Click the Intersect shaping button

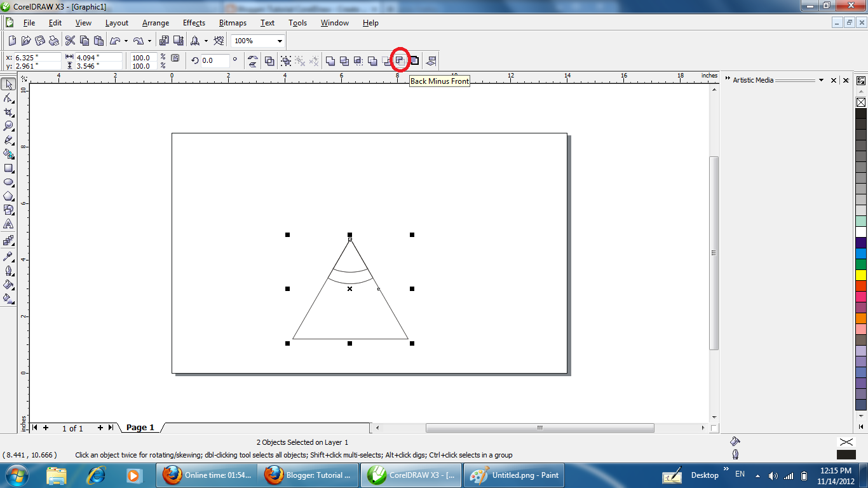(358, 61)
